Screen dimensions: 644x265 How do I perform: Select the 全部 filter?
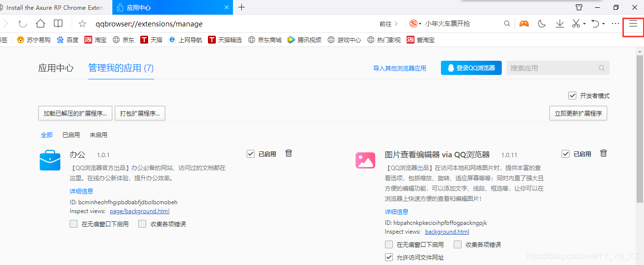(47, 135)
